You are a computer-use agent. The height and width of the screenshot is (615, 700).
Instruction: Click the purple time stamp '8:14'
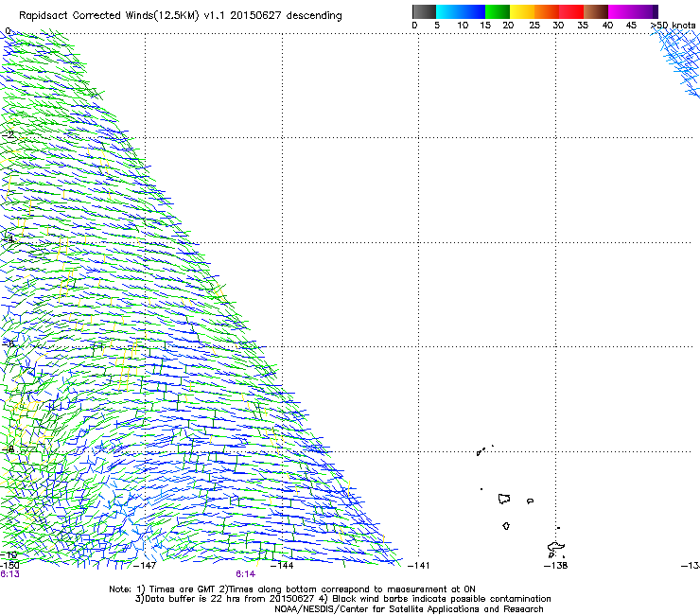[x=246, y=574]
